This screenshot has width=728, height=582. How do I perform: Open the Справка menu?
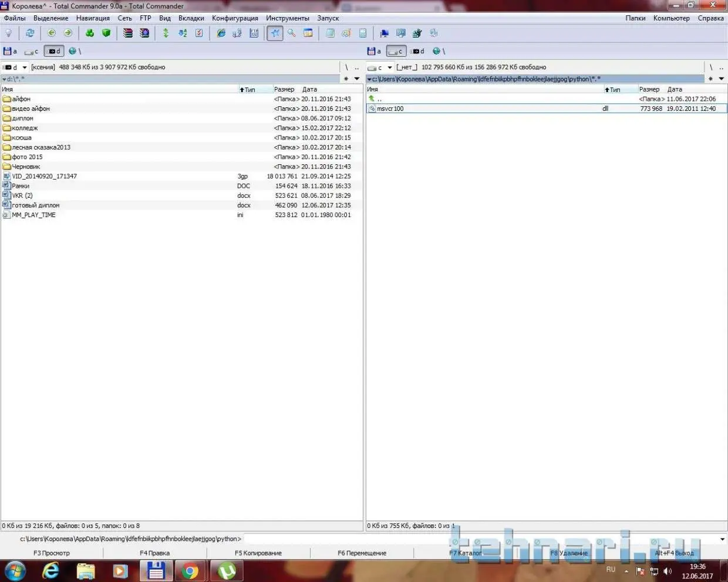coord(710,18)
